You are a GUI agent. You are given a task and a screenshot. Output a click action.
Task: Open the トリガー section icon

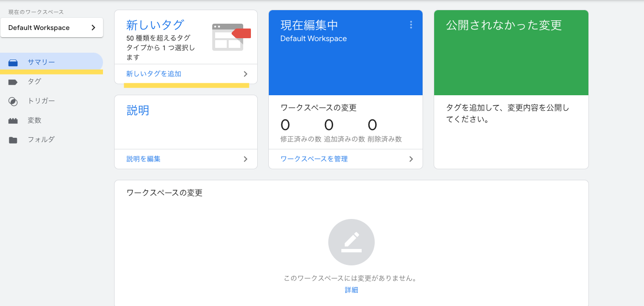click(x=13, y=101)
